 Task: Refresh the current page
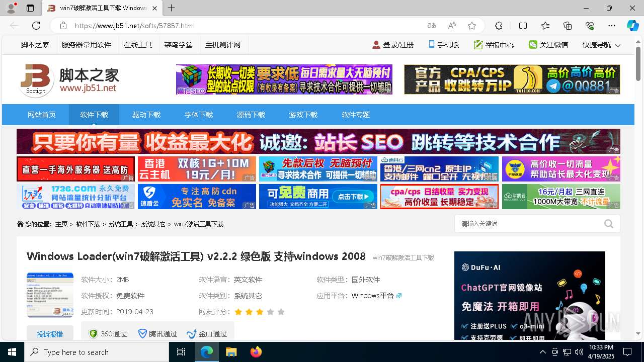pyautogui.click(x=36, y=26)
